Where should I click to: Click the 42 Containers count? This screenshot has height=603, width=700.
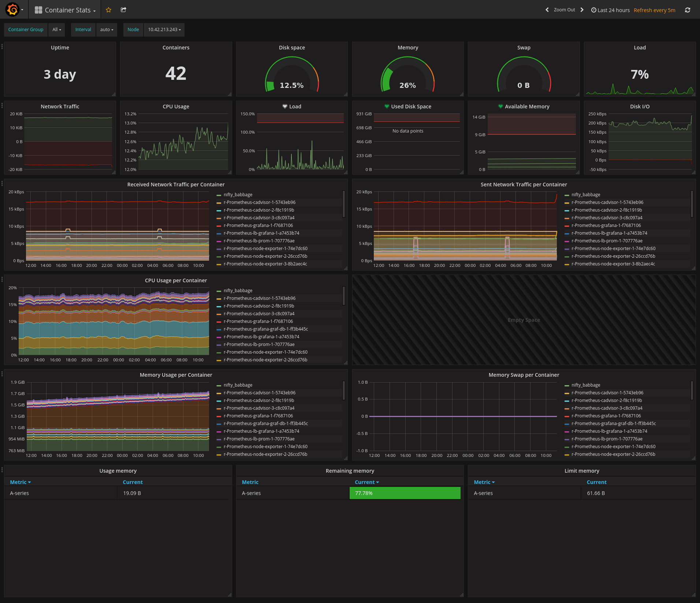coord(176,74)
